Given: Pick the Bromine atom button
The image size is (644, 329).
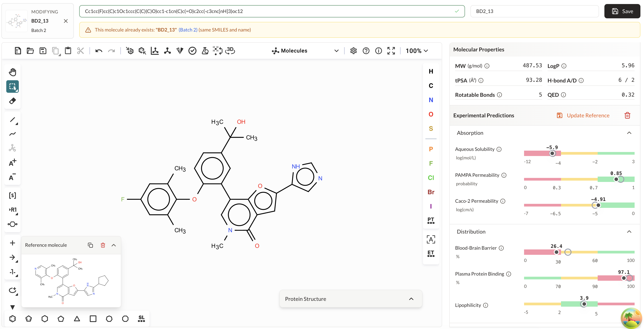Looking at the screenshot, I should click(431, 192).
